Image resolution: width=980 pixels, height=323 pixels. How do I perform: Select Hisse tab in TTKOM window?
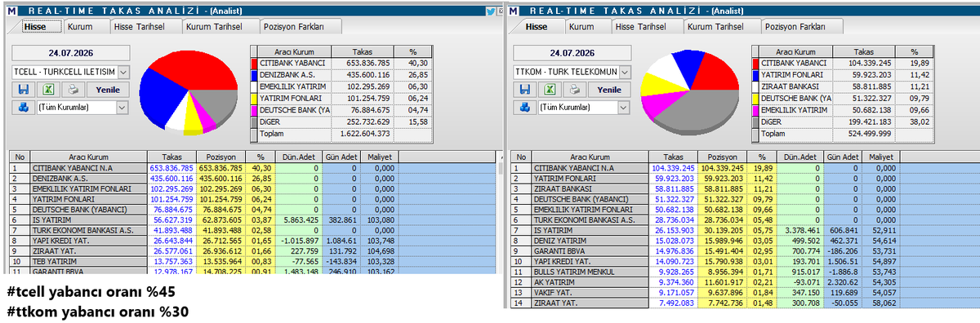[x=536, y=27]
